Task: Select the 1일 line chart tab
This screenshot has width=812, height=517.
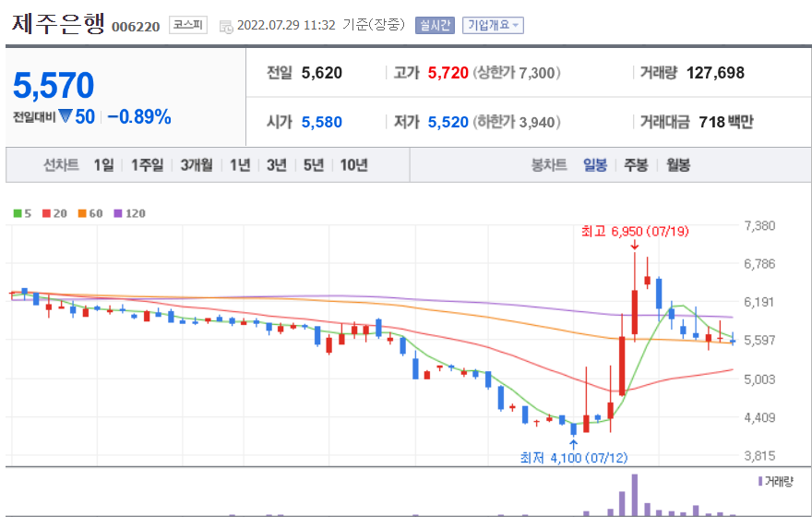Action: (x=103, y=164)
